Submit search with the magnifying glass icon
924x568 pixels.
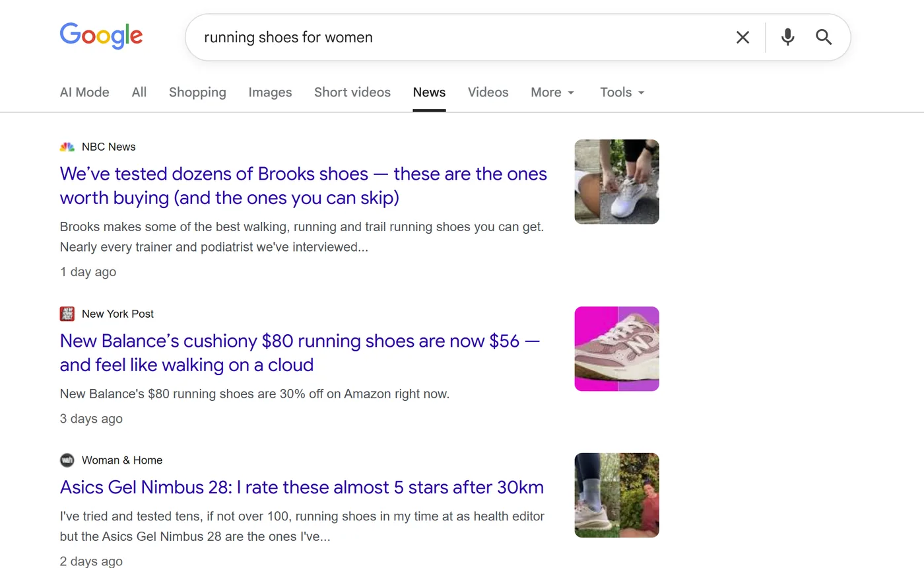pos(824,37)
